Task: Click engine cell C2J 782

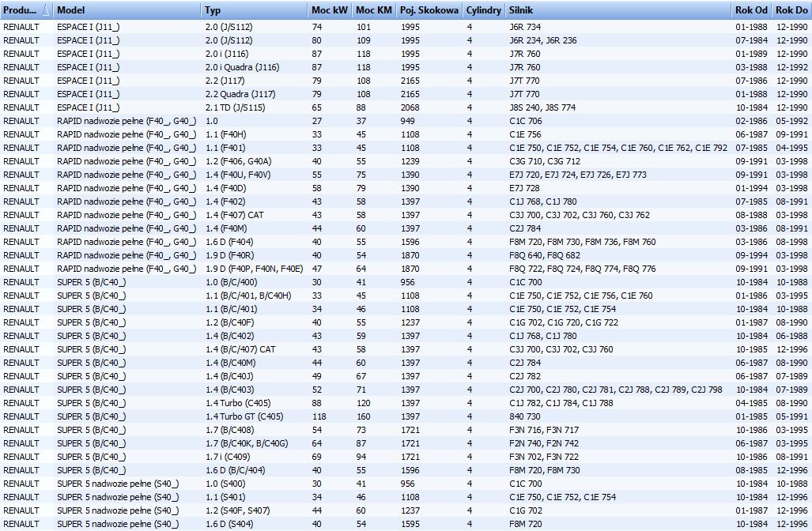Action: [524, 377]
